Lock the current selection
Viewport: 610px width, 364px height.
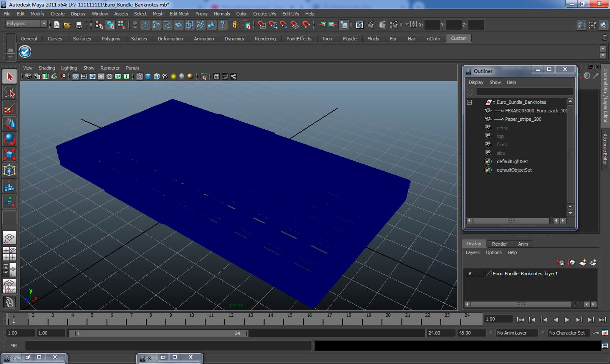point(235,25)
